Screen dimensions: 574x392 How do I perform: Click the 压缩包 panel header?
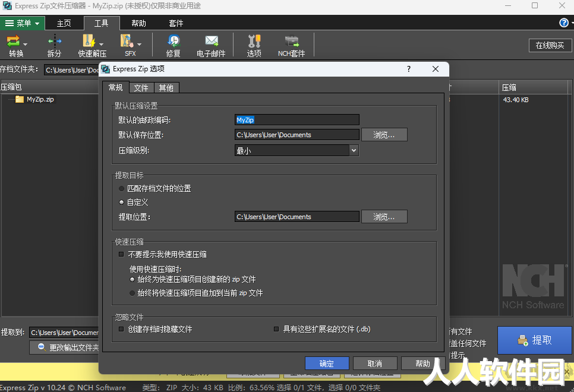point(49,87)
